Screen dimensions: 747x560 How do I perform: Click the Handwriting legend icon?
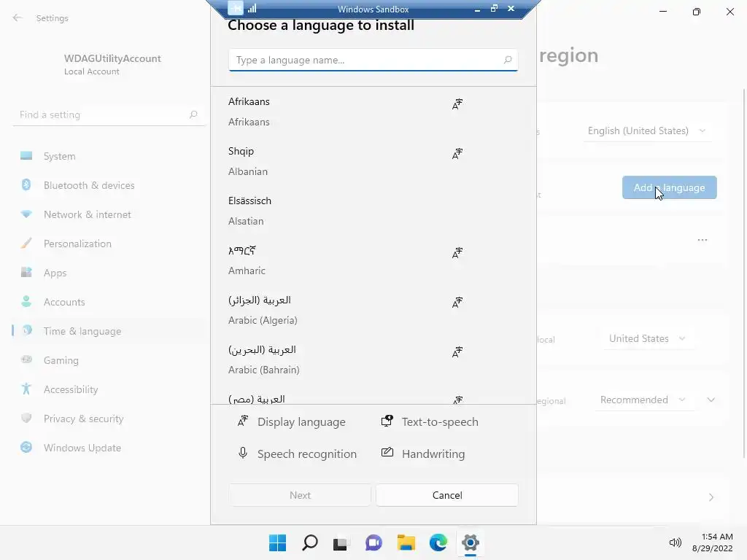tap(387, 452)
